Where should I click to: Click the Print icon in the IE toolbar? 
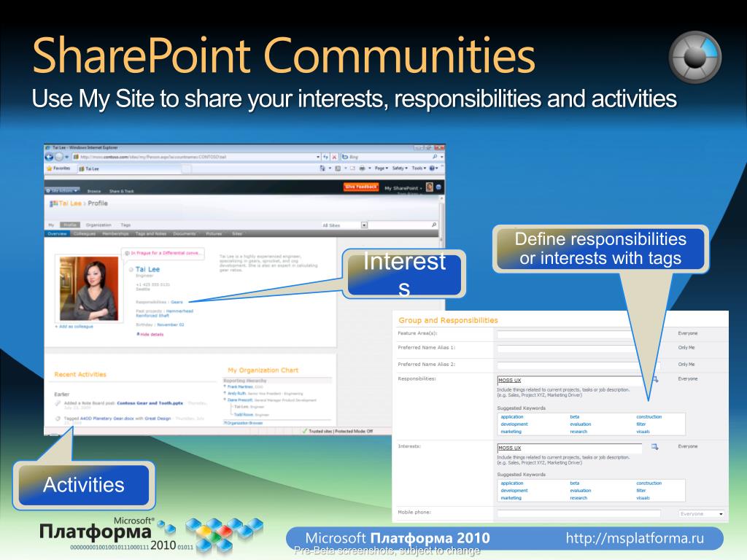tap(362, 168)
